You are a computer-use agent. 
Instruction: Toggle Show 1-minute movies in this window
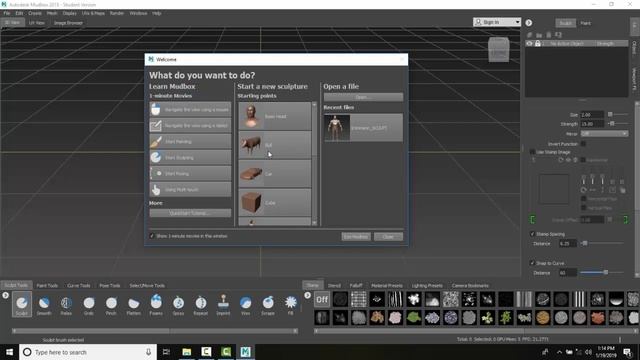(x=152, y=236)
